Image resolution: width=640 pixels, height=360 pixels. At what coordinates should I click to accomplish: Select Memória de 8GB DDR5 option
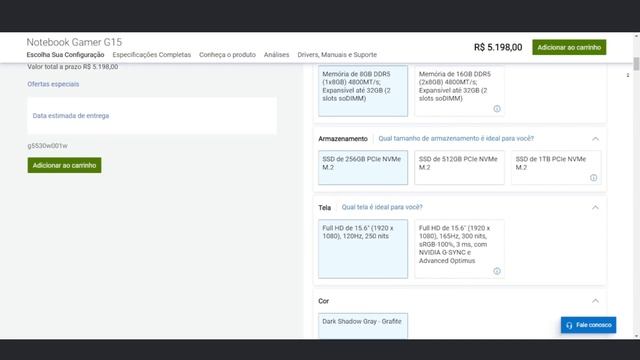coord(363,91)
